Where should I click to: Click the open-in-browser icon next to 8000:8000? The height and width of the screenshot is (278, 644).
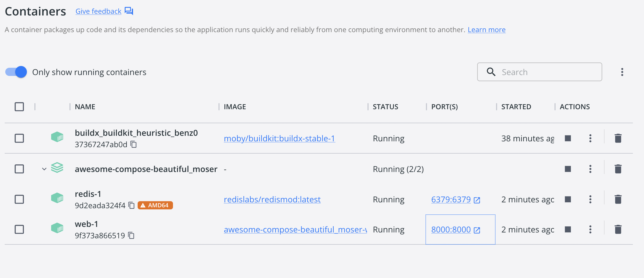tap(477, 230)
